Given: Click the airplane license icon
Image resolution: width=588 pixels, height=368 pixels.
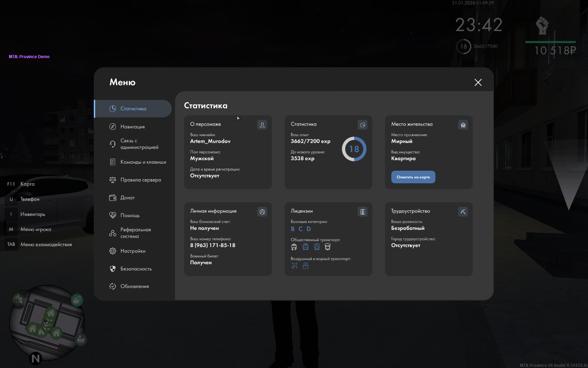Looking at the screenshot, I should (294, 266).
